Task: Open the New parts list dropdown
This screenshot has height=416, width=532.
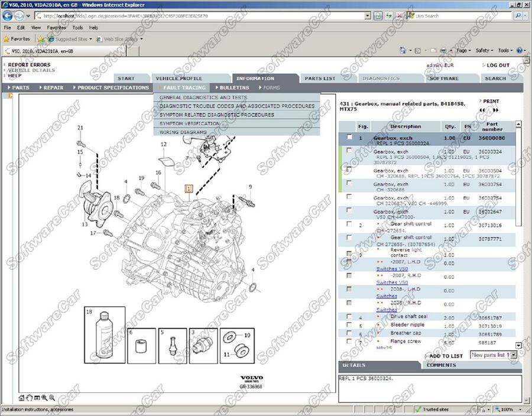Action: (x=513, y=355)
